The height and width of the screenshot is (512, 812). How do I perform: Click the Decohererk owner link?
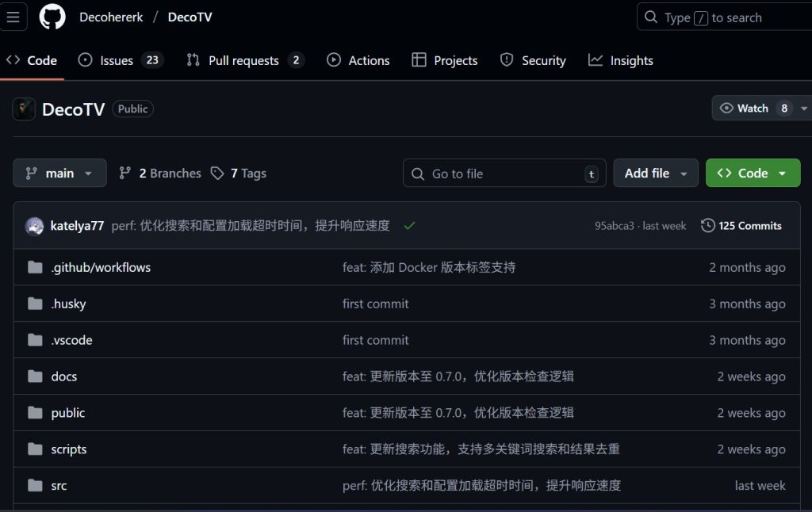111,17
